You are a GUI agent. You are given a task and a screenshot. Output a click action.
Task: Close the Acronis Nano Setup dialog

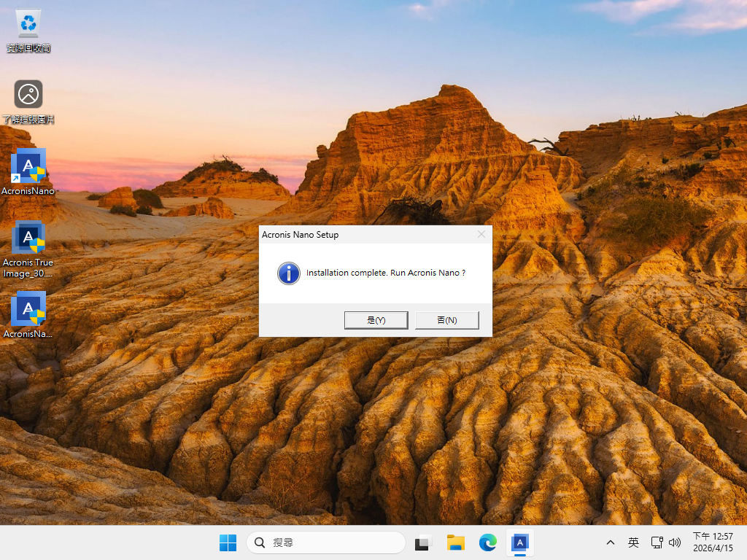click(x=481, y=235)
